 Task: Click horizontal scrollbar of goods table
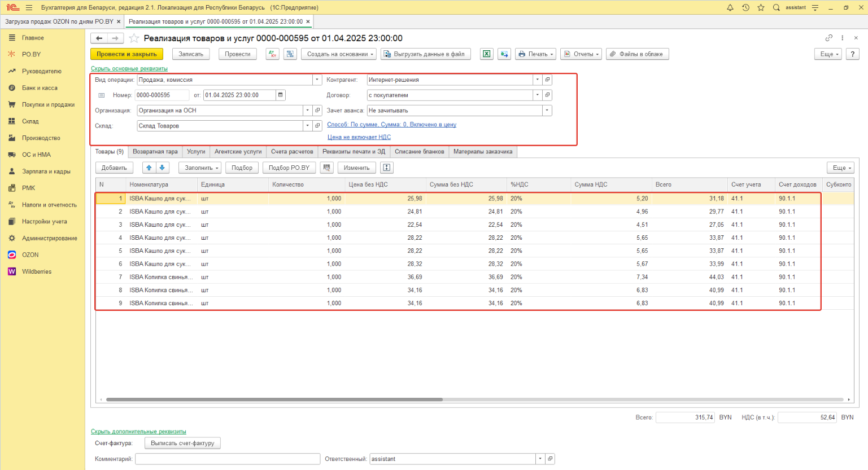(274, 399)
